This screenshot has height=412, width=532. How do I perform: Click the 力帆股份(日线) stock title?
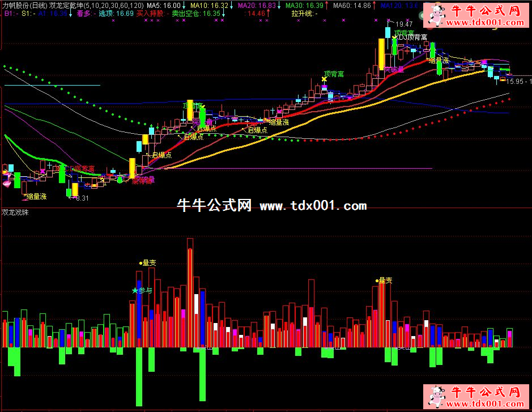pyautogui.click(x=24, y=5)
